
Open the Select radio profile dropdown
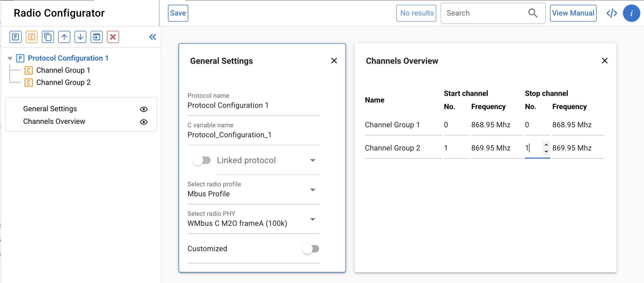pyautogui.click(x=313, y=190)
